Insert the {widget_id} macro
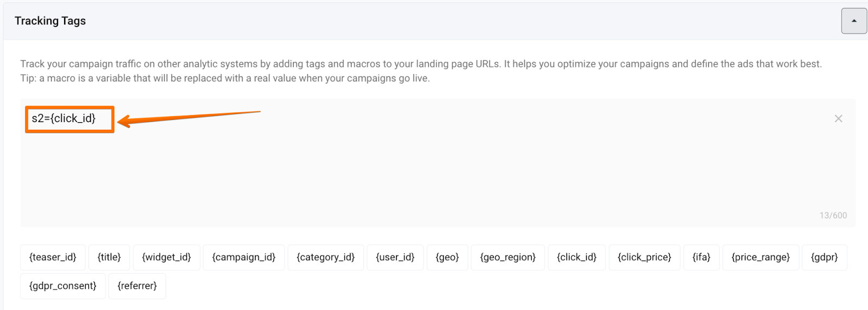868x310 pixels. pos(167,257)
